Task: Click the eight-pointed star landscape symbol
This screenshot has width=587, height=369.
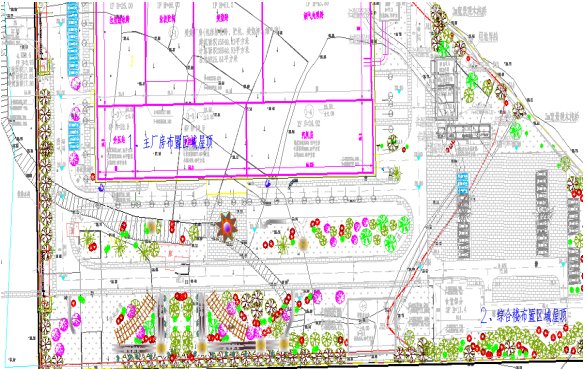Action: point(227,227)
